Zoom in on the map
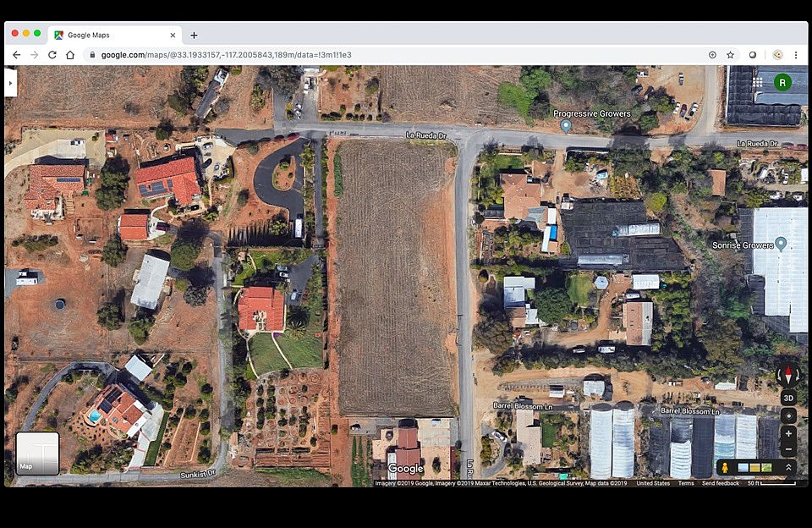 [788, 434]
